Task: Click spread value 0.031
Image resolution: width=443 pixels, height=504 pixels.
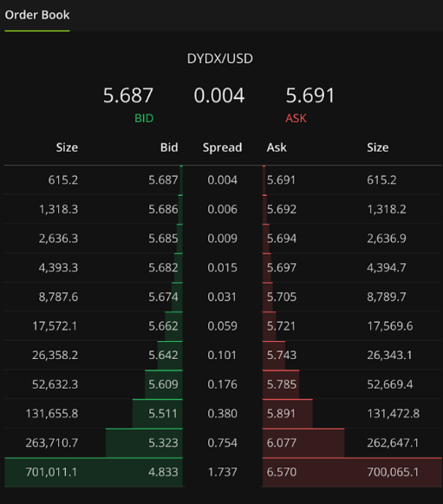Action: click(222, 297)
